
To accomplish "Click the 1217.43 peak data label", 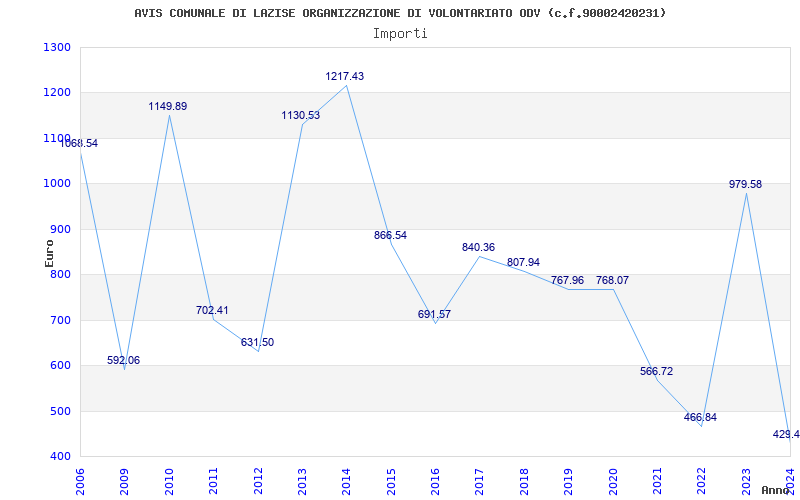I will [345, 77].
